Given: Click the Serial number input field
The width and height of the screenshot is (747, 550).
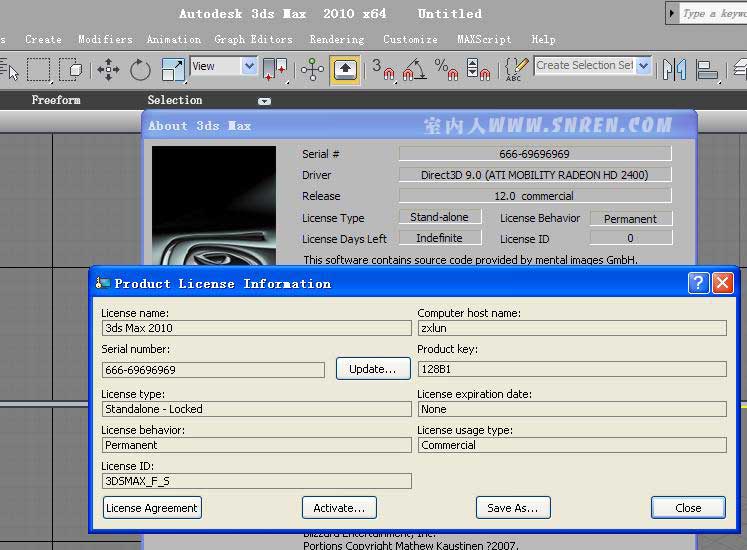Looking at the screenshot, I should [x=213, y=370].
